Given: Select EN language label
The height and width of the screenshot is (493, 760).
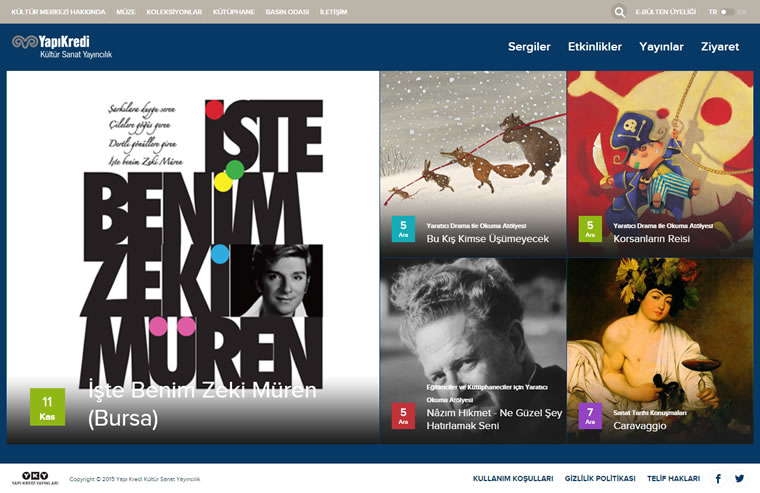Looking at the screenshot, I should (742, 12).
